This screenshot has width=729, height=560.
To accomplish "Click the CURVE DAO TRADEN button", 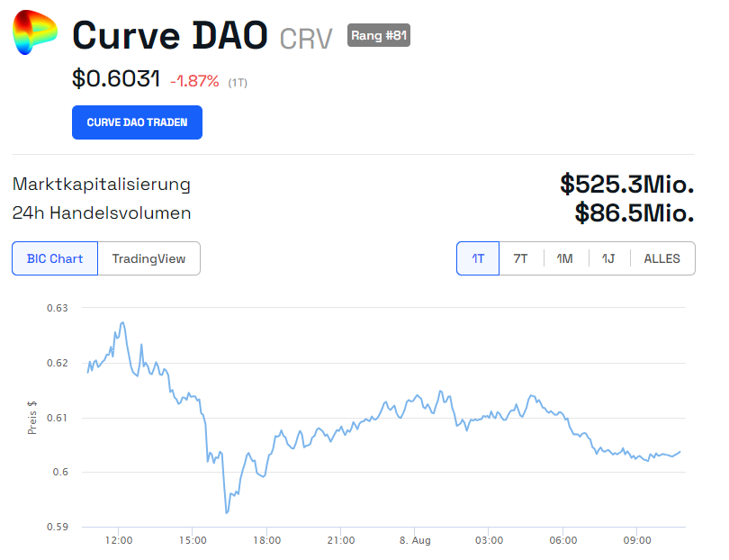I will 137,122.
